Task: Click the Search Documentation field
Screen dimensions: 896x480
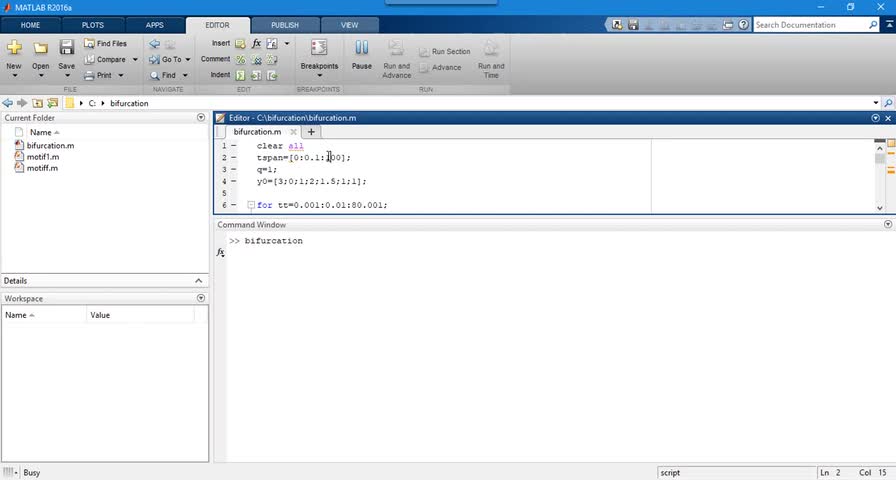Action: click(x=810, y=25)
